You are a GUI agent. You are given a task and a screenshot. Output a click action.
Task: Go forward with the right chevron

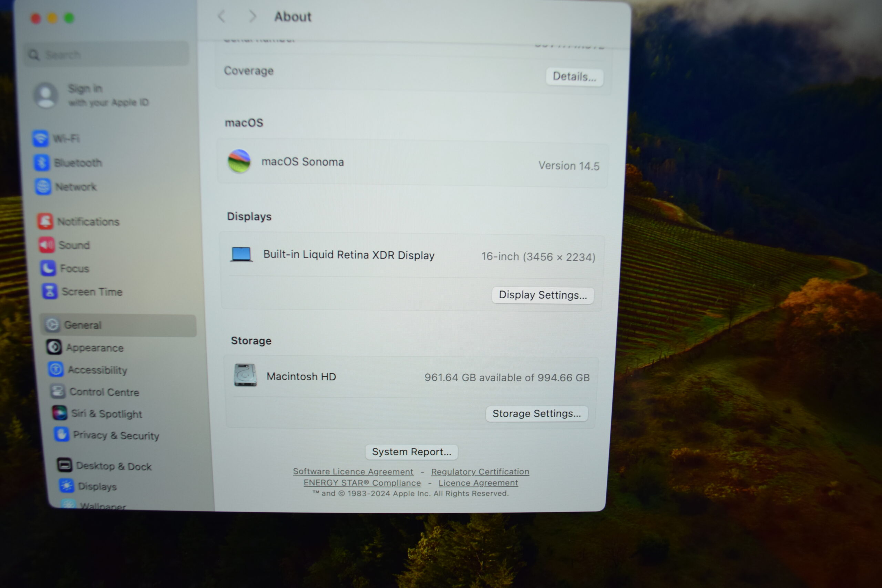253,16
